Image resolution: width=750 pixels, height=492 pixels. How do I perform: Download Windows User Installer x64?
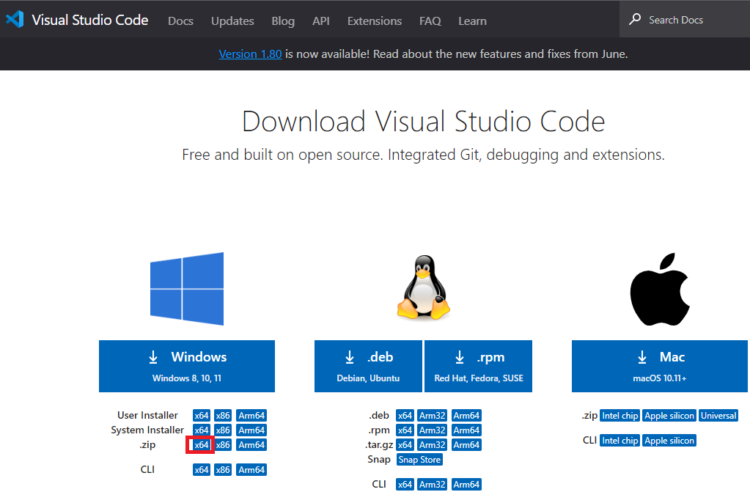(x=201, y=415)
